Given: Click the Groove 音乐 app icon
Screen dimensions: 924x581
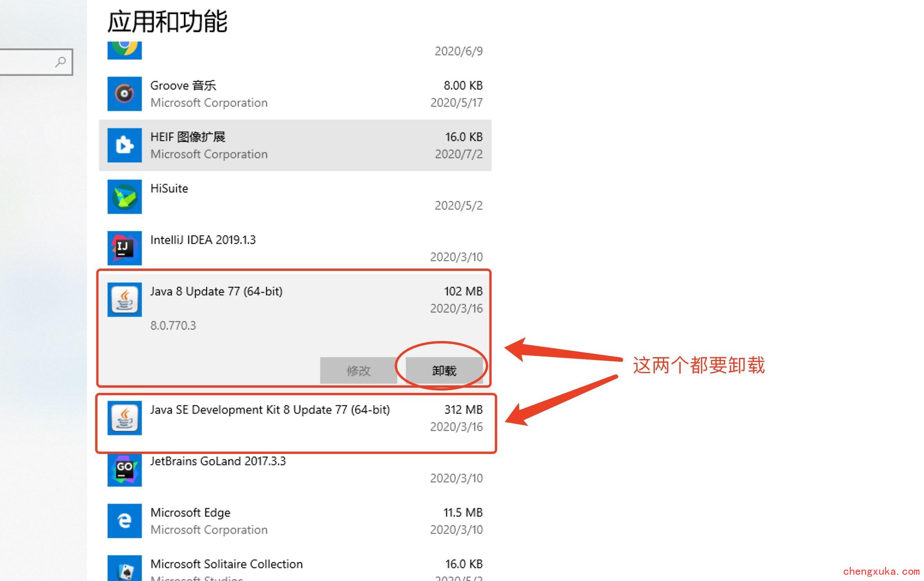Looking at the screenshot, I should (x=125, y=94).
